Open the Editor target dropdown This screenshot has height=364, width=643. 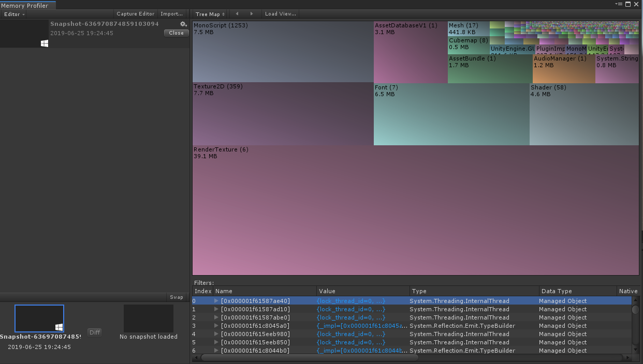point(13,14)
